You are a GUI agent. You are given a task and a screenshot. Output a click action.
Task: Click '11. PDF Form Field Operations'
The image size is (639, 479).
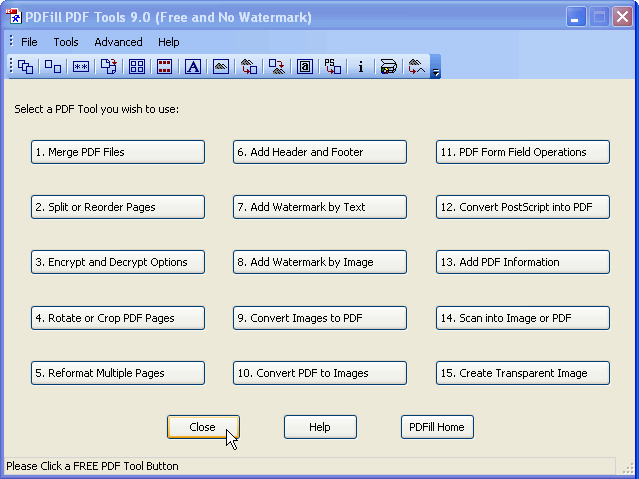tap(523, 152)
